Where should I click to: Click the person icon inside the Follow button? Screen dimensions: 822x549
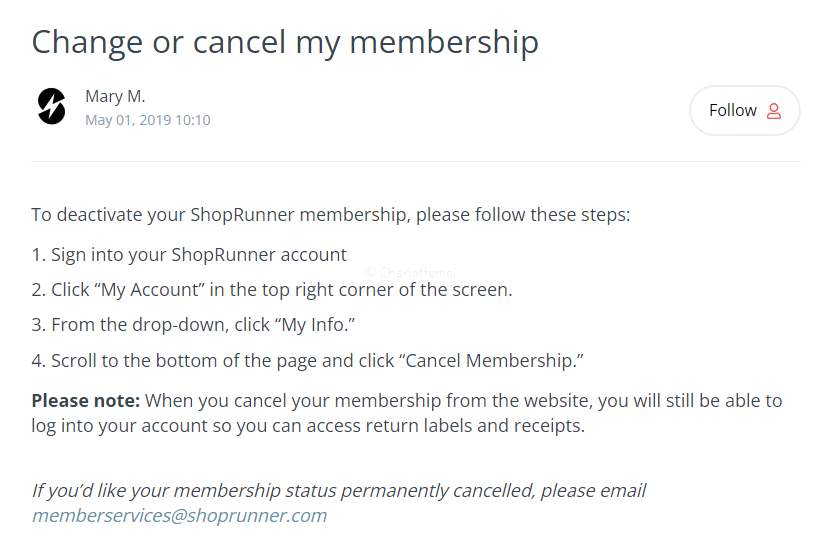pyautogui.click(x=774, y=111)
